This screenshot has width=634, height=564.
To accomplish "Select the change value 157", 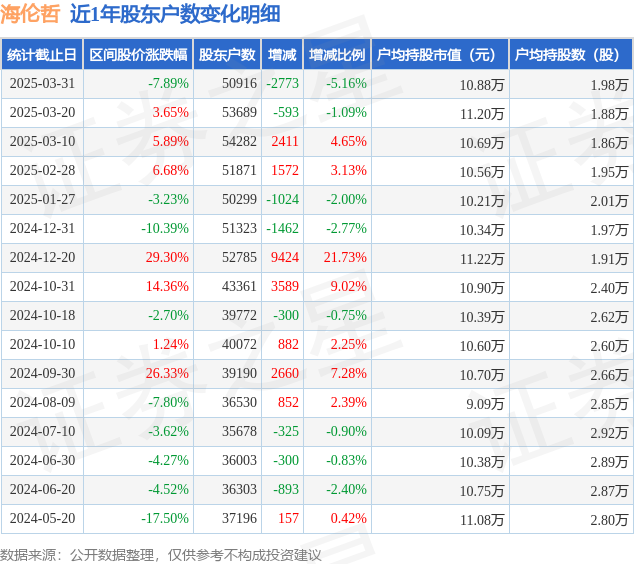I will (x=289, y=519).
